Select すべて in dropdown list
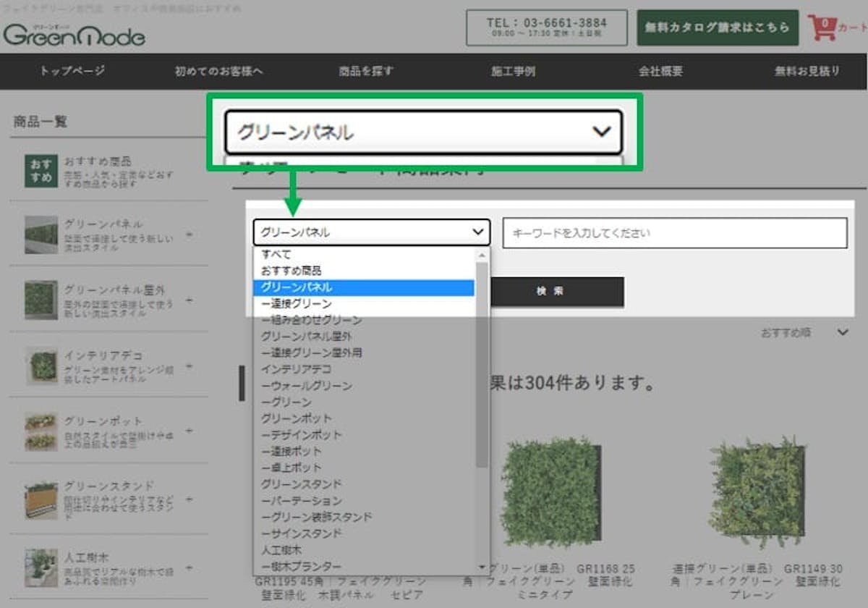 point(276,254)
